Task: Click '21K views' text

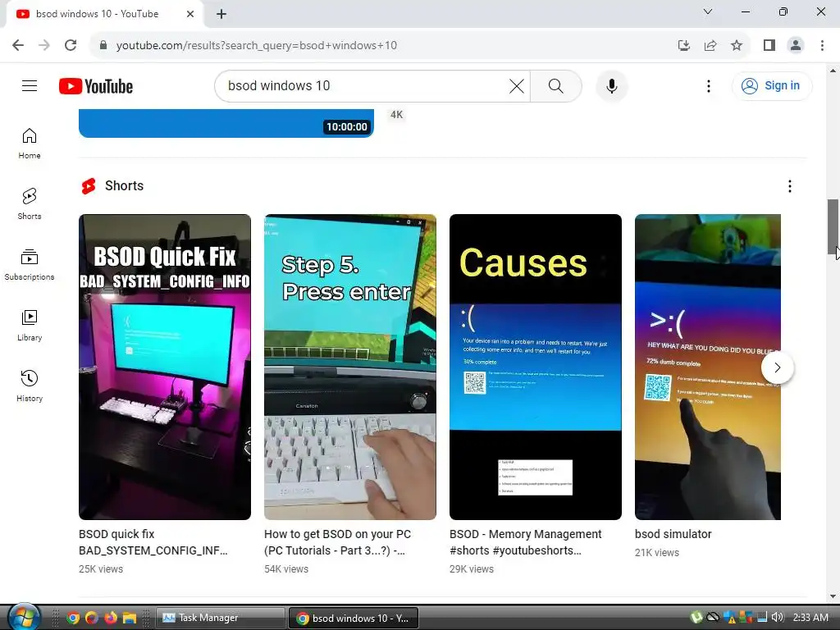Action: coord(657,552)
